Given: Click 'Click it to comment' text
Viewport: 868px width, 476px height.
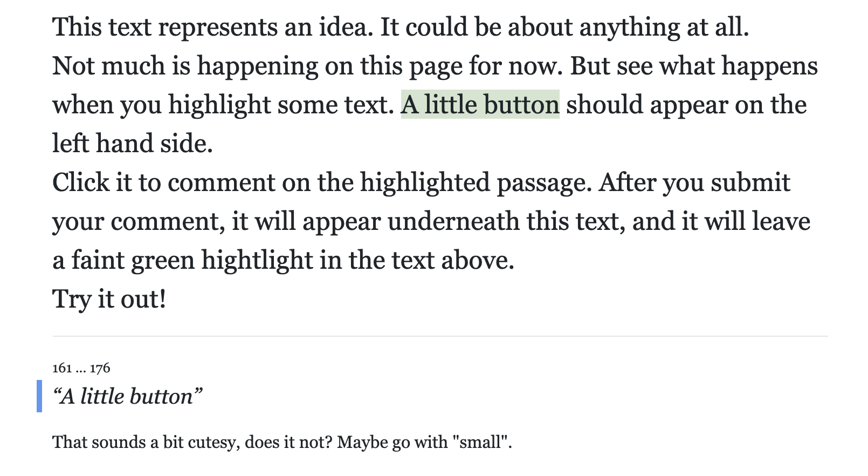Looking at the screenshot, I should point(164,182).
